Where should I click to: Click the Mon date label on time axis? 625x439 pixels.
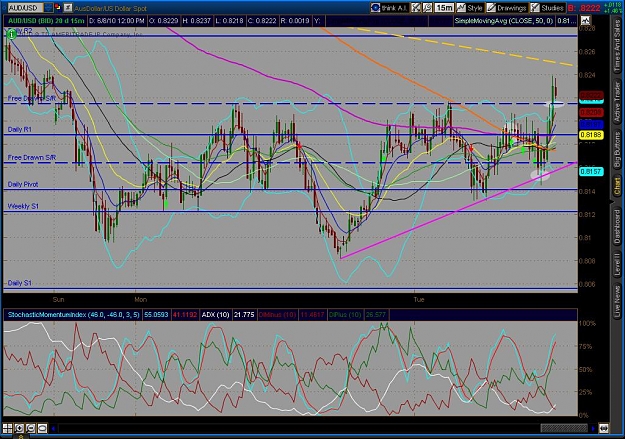[x=140, y=299]
